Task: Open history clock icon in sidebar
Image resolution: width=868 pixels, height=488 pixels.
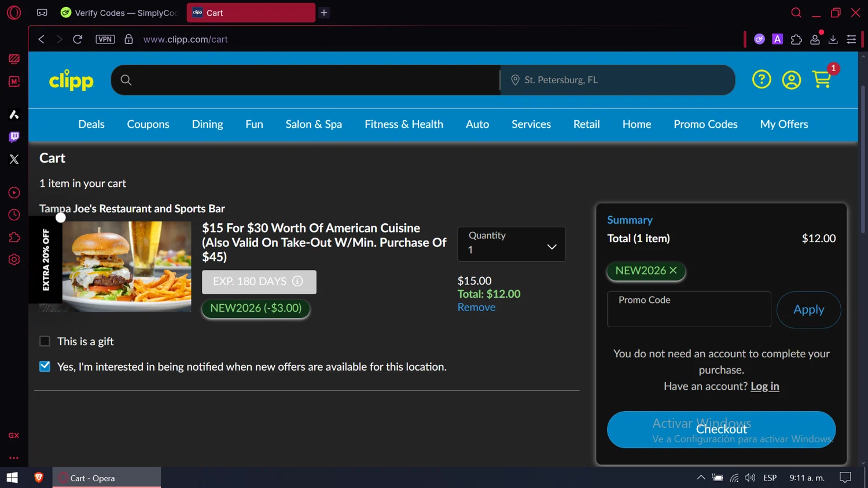Action: pyautogui.click(x=14, y=215)
